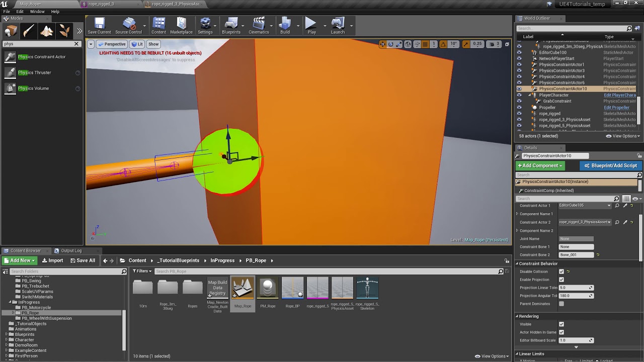Clear the phys search in Modes panel
Viewport: 644px width, 362px height.
click(x=76, y=44)
